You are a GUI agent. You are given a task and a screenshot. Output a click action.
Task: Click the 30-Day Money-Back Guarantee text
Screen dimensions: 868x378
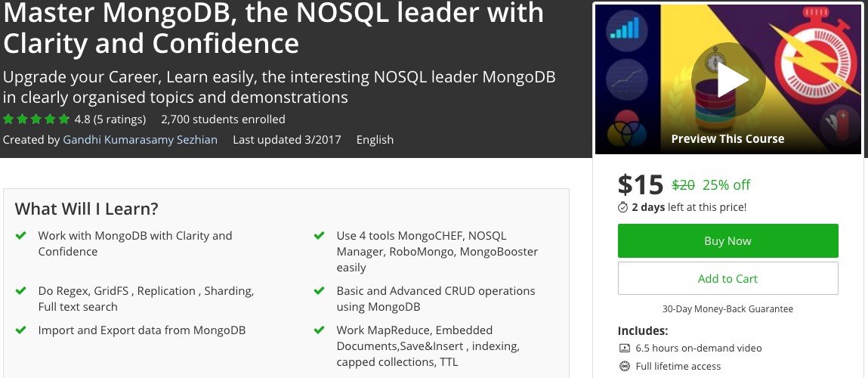pyautogui.click(x=727, y=308)
